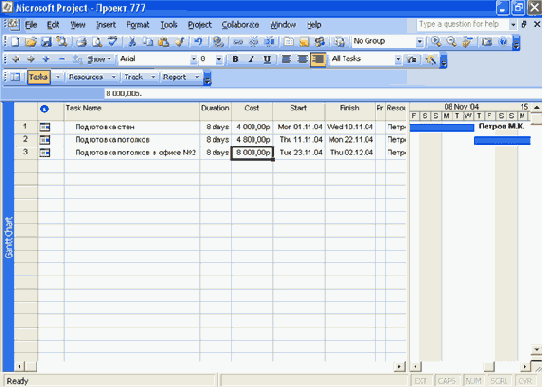Add Task Notes
542x387 pixels.
click(304, 42)
